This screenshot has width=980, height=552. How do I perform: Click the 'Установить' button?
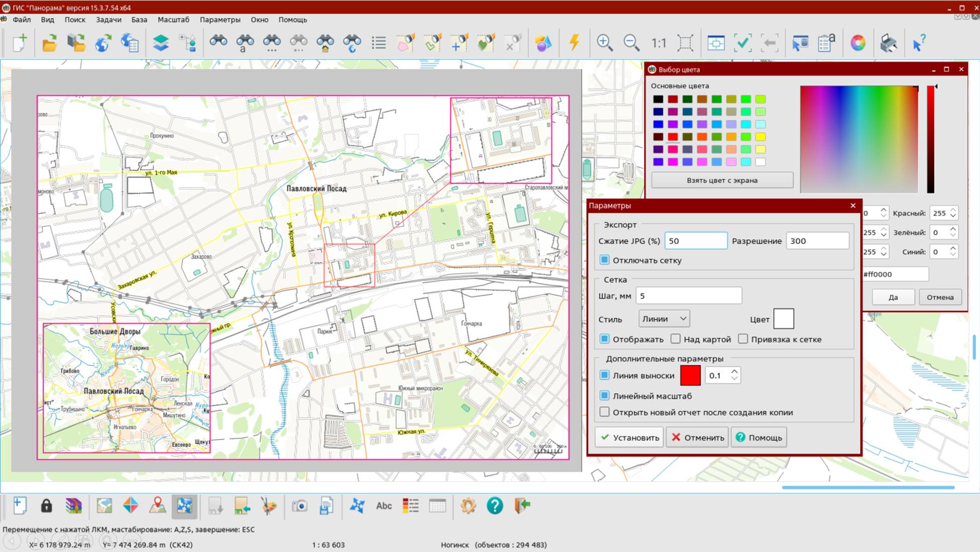coord(629,437)
